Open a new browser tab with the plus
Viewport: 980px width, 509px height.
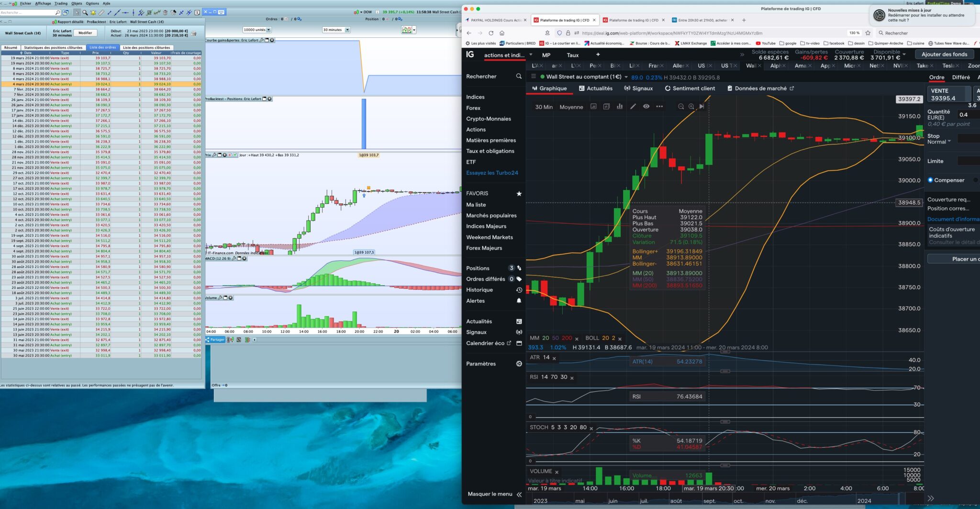click(744, 20)
